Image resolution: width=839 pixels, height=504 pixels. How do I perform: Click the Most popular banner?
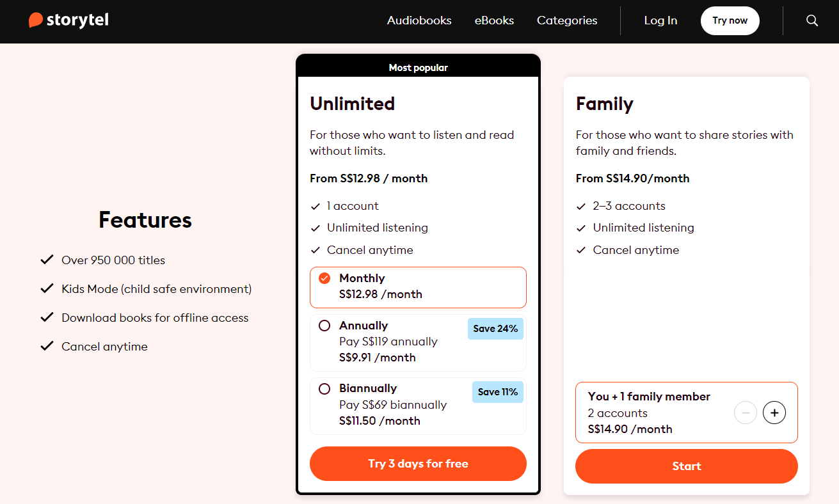coord(418,67)
